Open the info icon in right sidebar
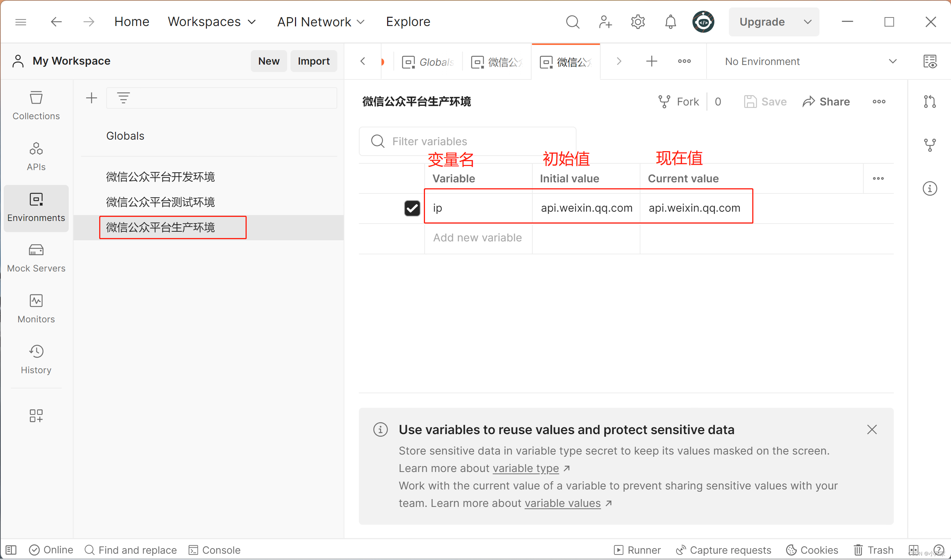The image size is (951, 560). pyautogui.click(x=929, y=188)
